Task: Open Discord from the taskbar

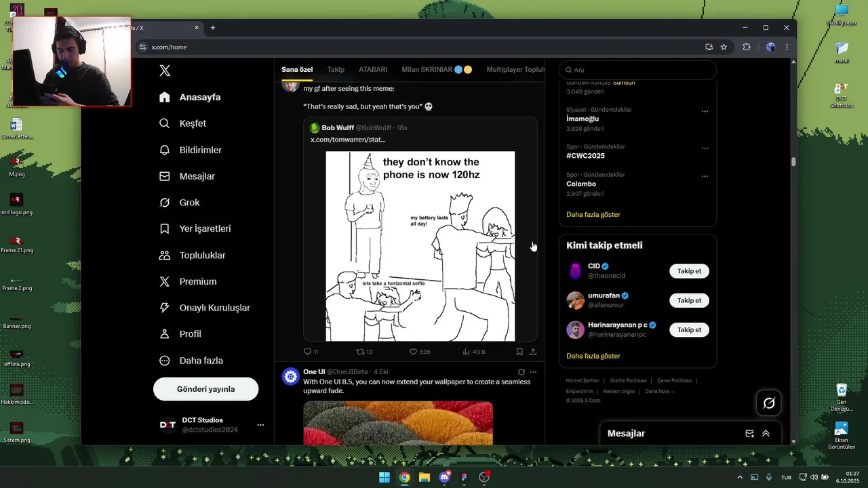Action: [x=445, y=477]
